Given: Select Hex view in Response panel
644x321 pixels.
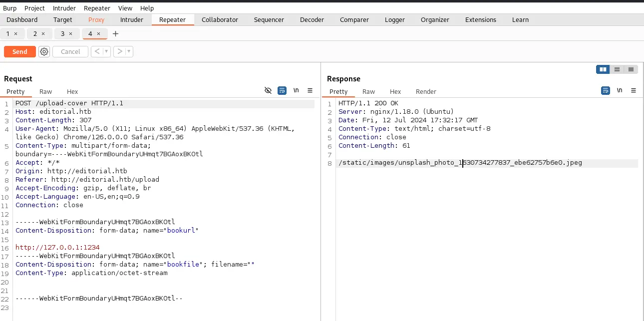Looking at the screenshot, I should pos(395,91).
